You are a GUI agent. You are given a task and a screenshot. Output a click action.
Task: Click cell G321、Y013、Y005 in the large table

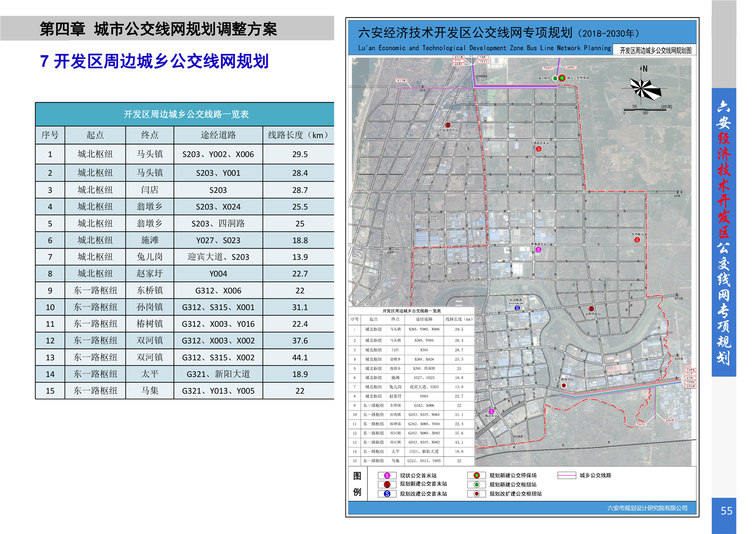click(x=218, y=391)
